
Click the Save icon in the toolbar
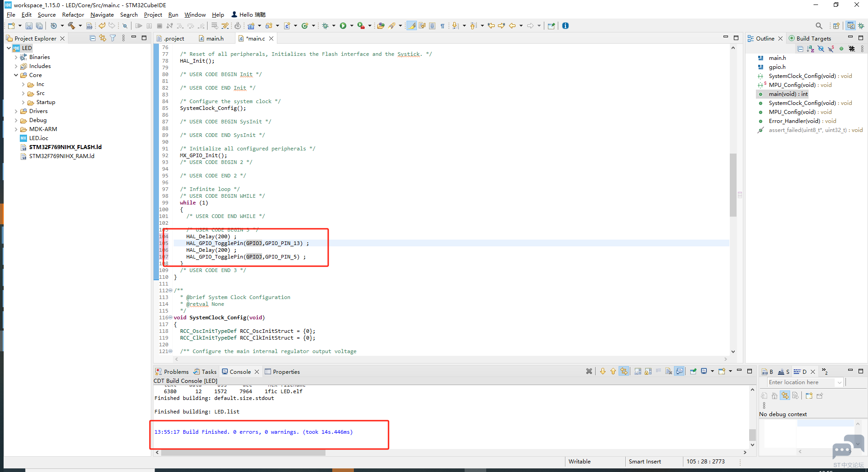pyautogui.click(x=29, y=26)
